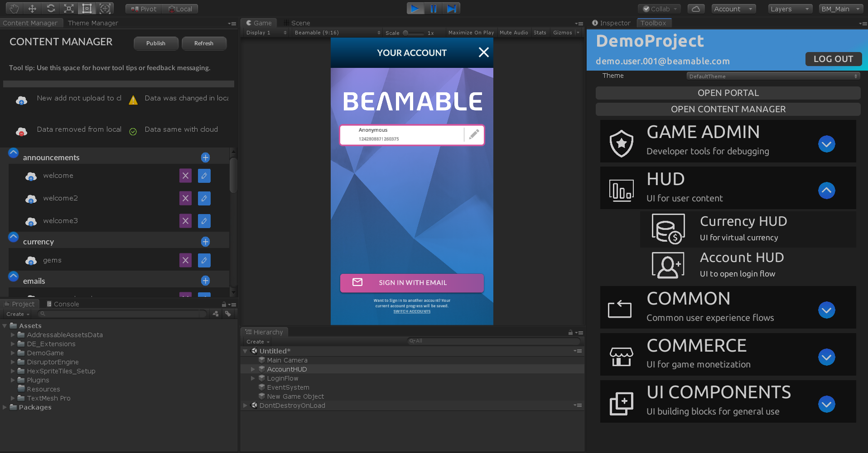Edit the welcome announcement
Viewport: 868px width, 453px height.
pyautogui.click(x=204, y=176)
